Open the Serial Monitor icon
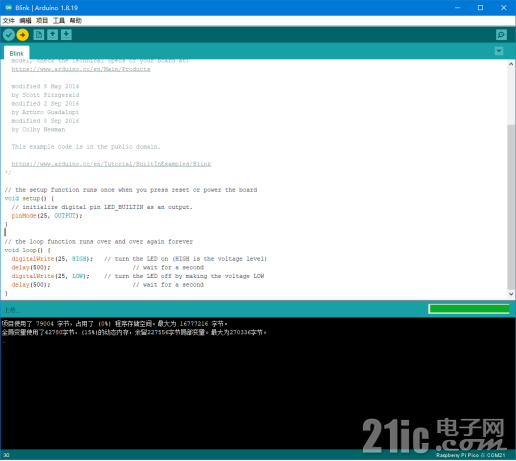The image size is (516, 461). pyautogui.click(x=501, y=35)
